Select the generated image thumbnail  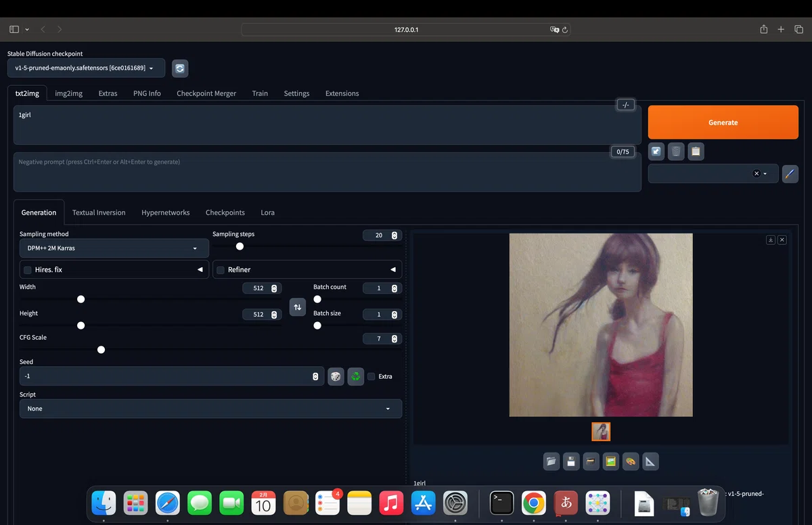pos(601,432)
